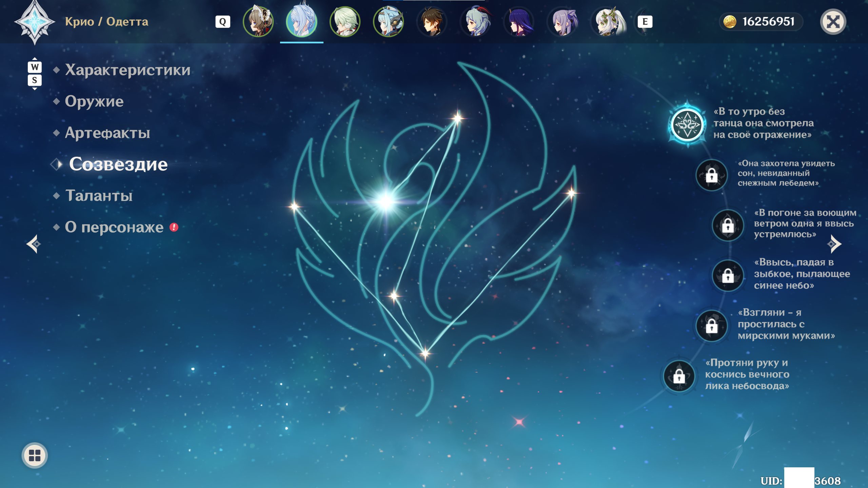
Task: Open locked constellation «Взгляни – я простилась»
Action: click(712, 326)
